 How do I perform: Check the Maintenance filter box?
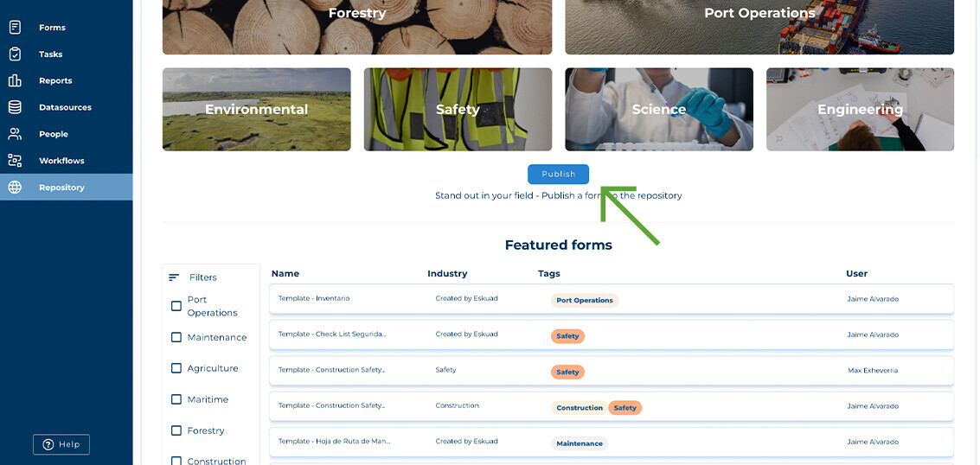176,337
